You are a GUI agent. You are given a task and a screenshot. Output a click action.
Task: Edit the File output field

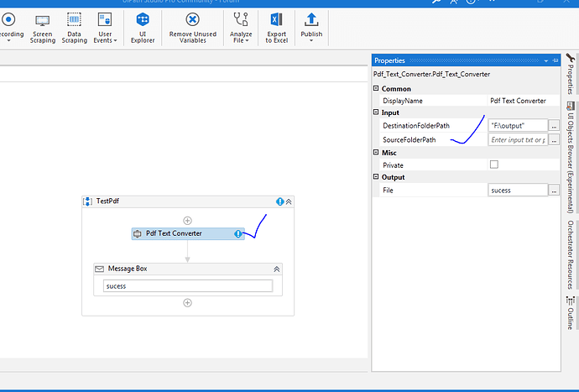click(x=518, y=191)
